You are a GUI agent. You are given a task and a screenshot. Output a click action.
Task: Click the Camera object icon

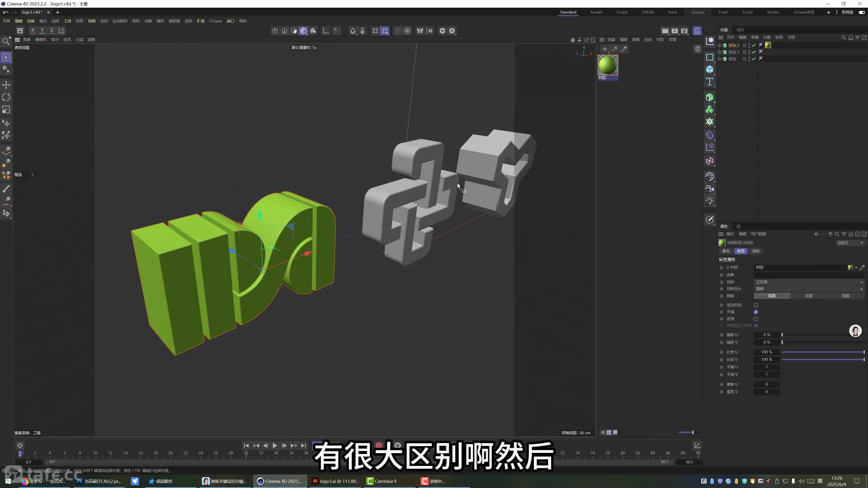[710, 189]
